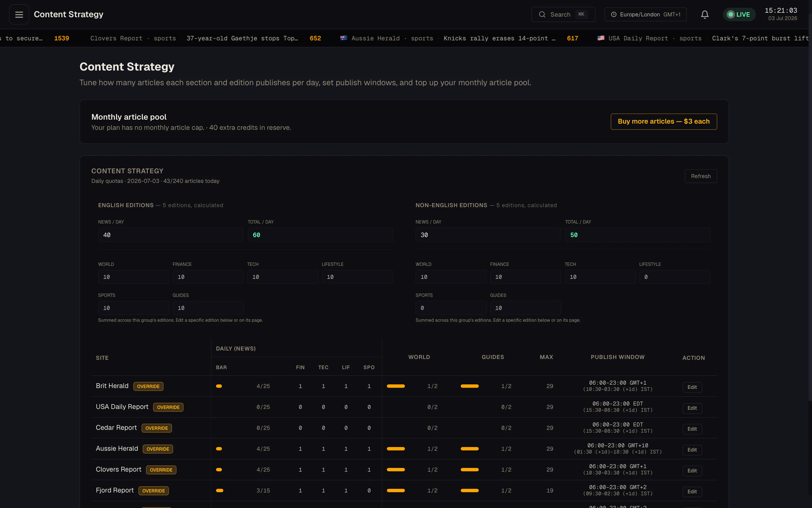Focus Non-English News / Day field
812x508 pixels.
click(x=488, y=235)
